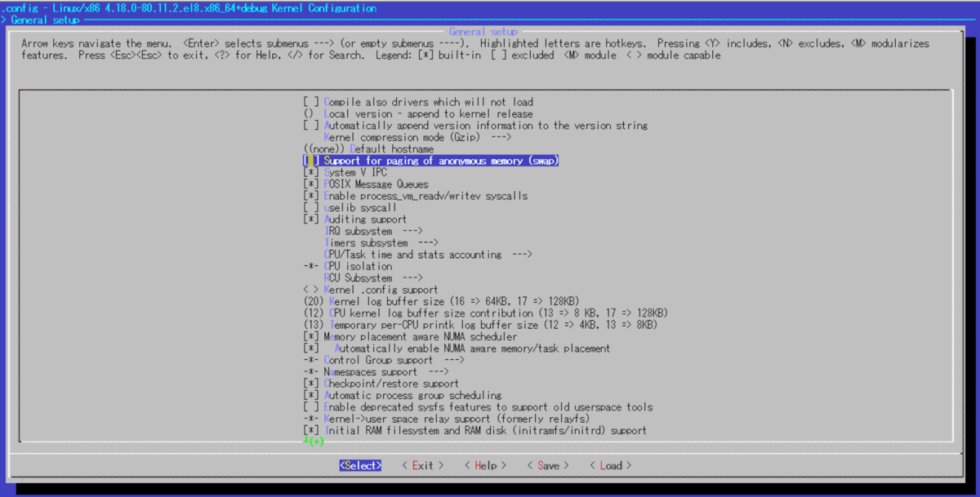
Task: Open Namespaces support submenu
Action: coord(388,372)
